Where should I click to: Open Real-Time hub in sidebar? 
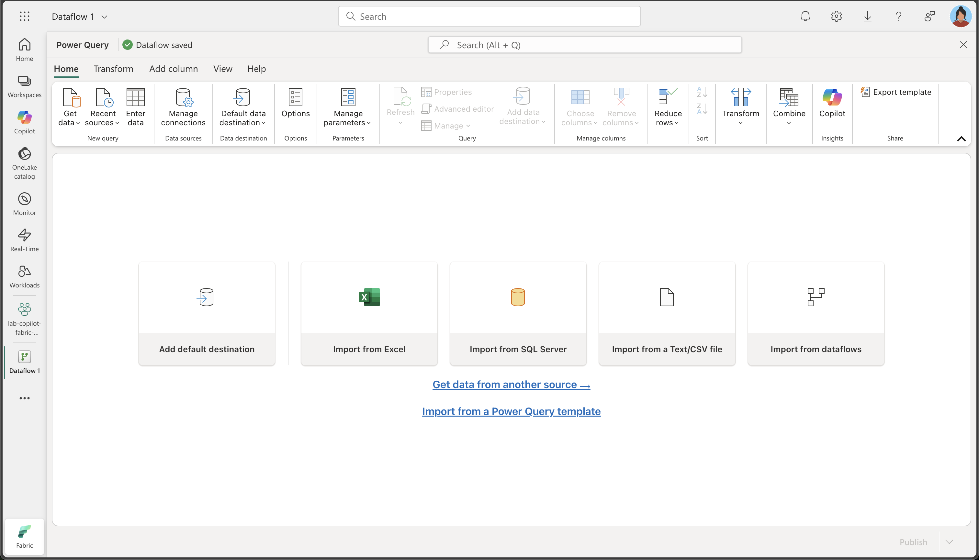pyautogui.click(x=24, y=241)
